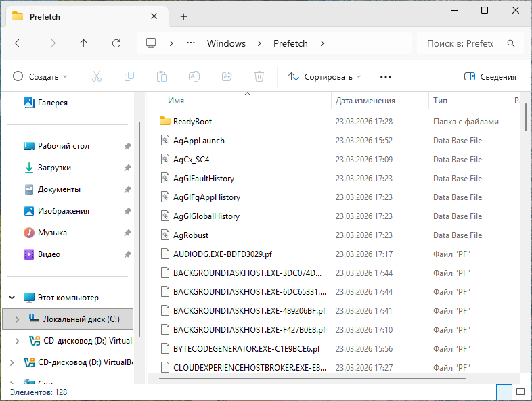The image size is (532, 401).
Task: Open a new tab with plus button
Action: click(x=183, y=16)
